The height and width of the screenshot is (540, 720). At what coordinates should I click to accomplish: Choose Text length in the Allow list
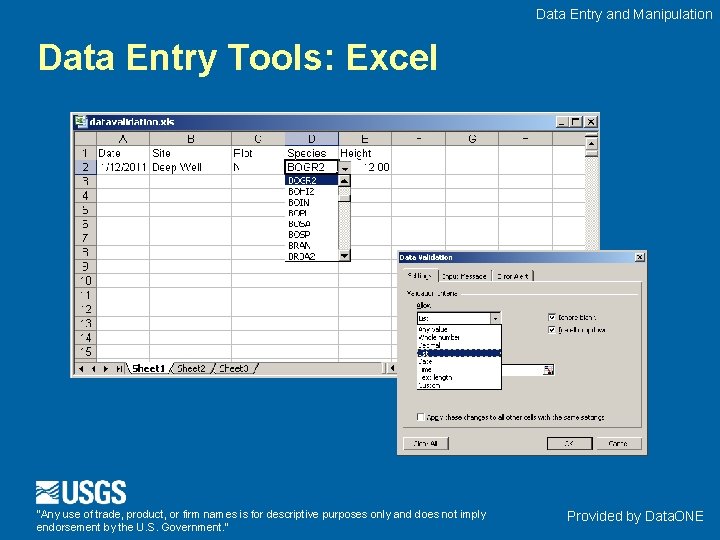459,377
